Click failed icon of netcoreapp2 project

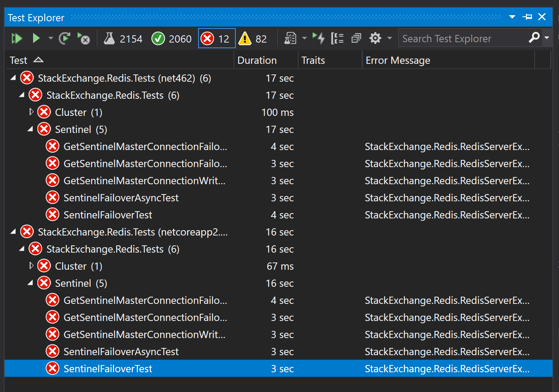(27, 231)
